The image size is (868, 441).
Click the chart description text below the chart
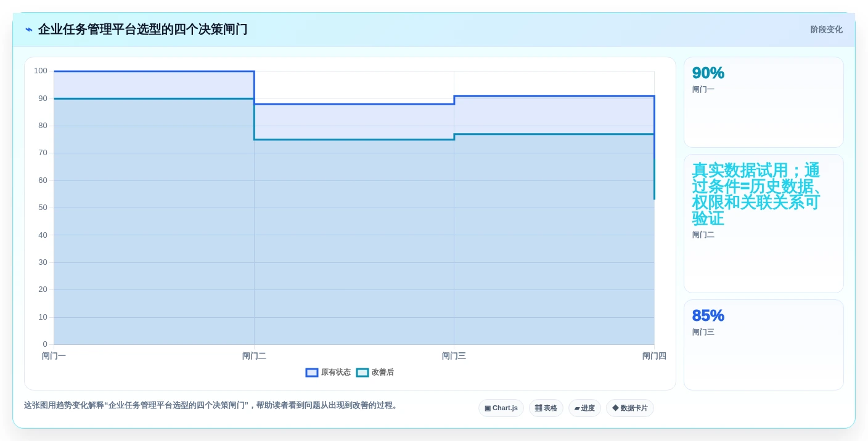pos(212,405)
